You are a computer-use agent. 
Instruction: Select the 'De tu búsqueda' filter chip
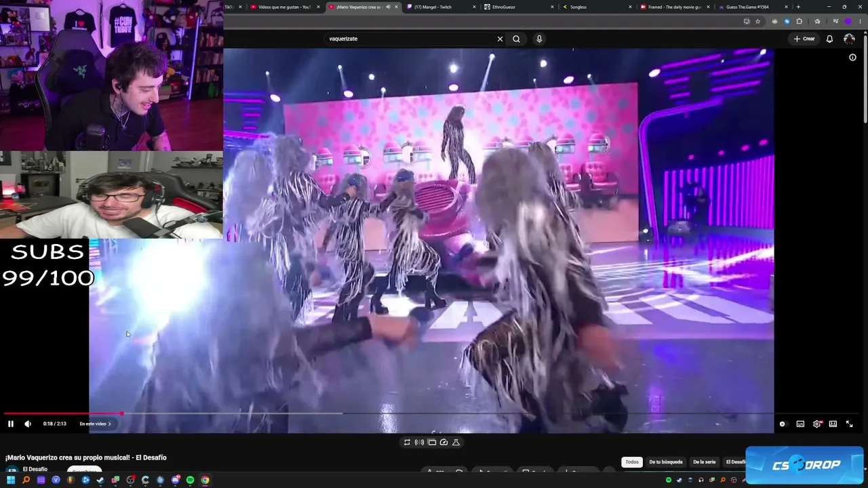click(666, 462)
